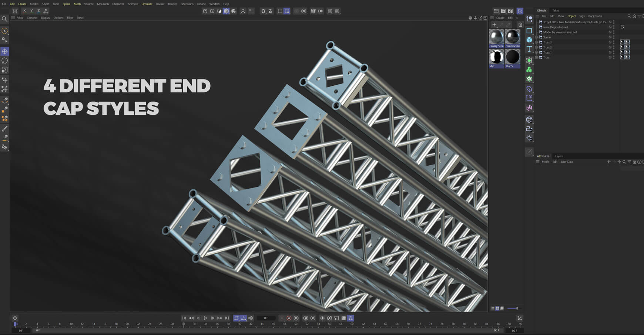Image resolution: width=644 pixels, height=335 pixels.
Task: Click the home icon in Objects panel
Action: coord(634,16)
